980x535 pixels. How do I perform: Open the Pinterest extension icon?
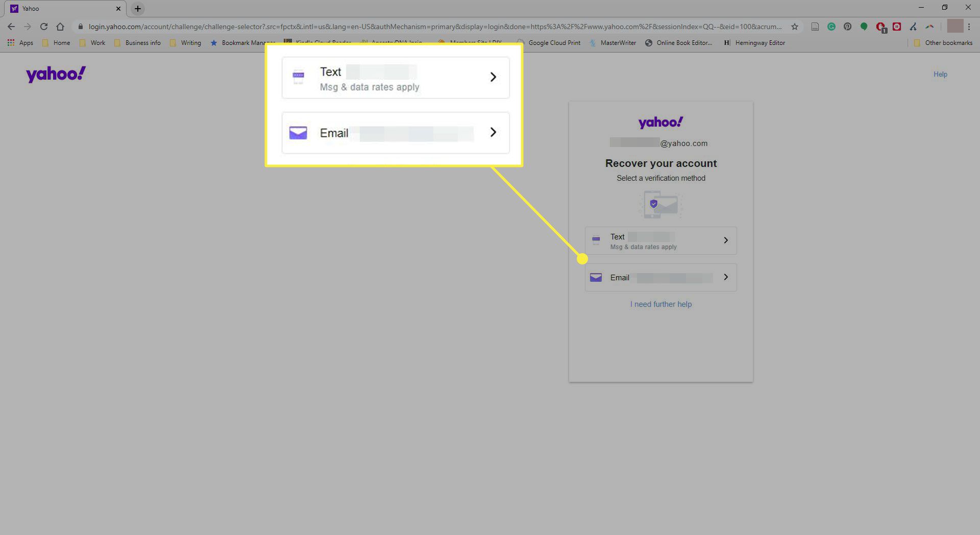pyautogui.click(x=848, y=27)
